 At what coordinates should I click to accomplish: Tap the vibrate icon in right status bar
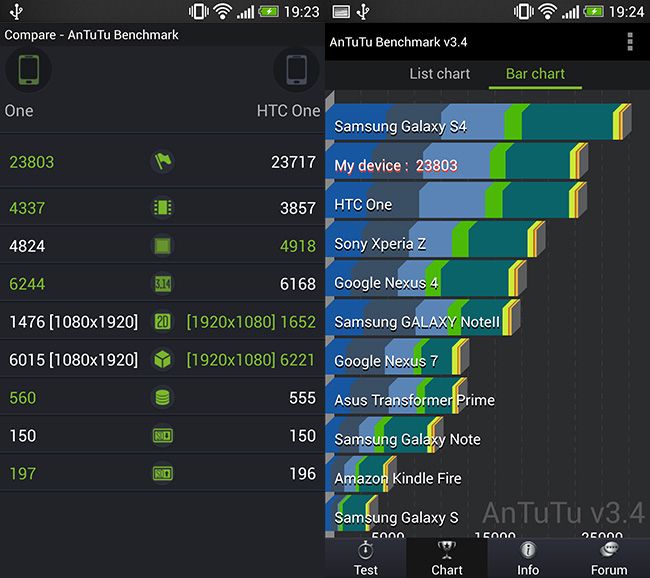pos(524,11)
